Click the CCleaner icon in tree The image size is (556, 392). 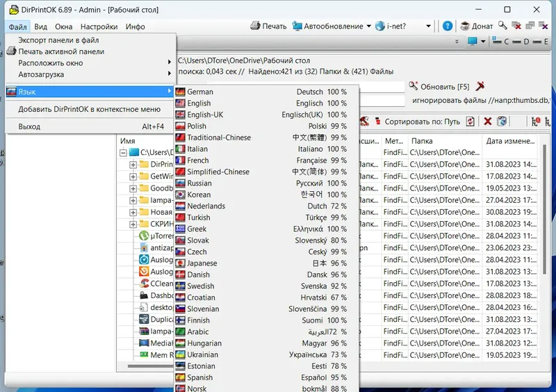(144, 284)
